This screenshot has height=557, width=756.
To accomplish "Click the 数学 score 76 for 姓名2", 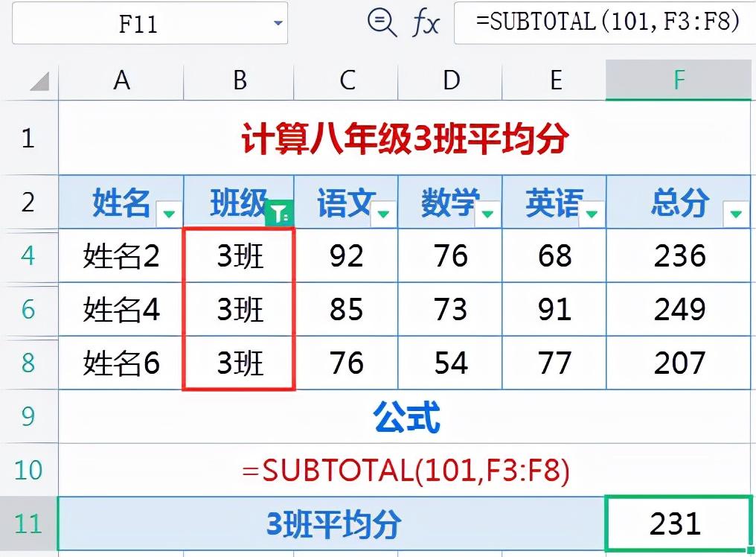I will (450, 255).
